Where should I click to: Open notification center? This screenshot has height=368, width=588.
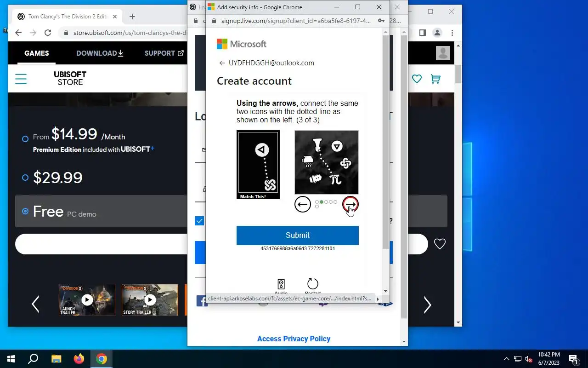(573, 359)
